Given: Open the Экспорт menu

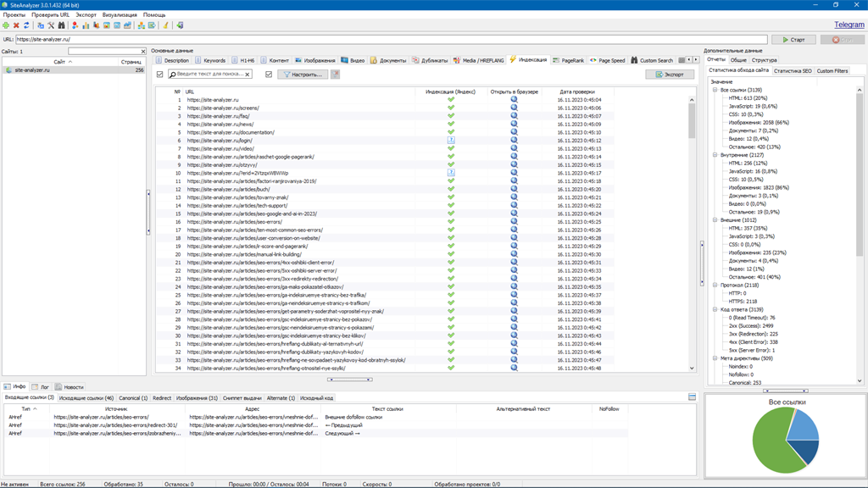Looking at the screenshot, I should click(x=86, y=15).
